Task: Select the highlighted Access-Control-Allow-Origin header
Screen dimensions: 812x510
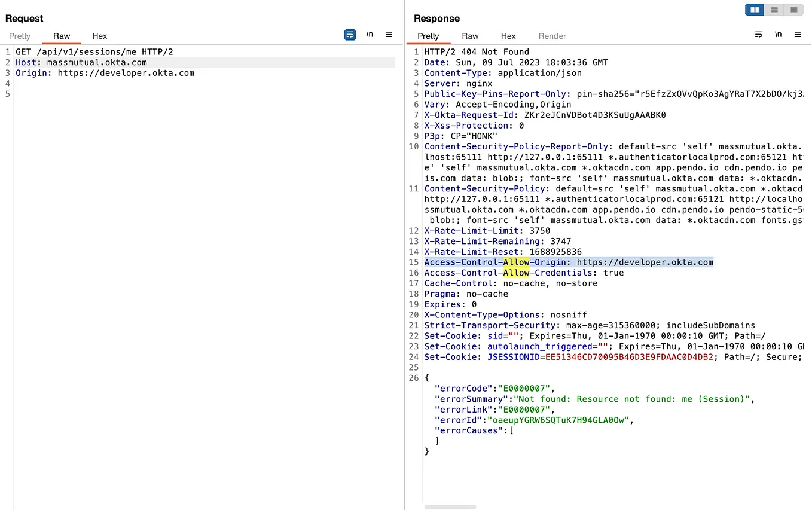Action: click(568, 262)
